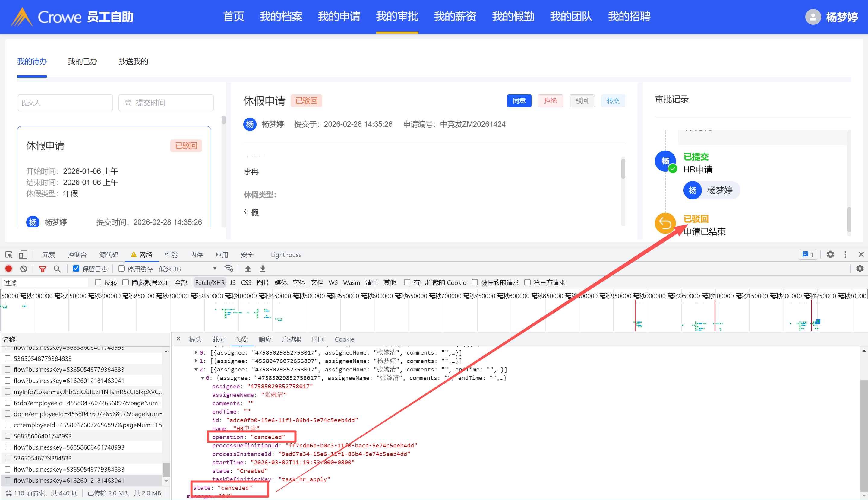868x500 pixels.
Task: Check the 隐藏数据网址 checkbox
Action: pyautogui.click(x=125, y=282)
